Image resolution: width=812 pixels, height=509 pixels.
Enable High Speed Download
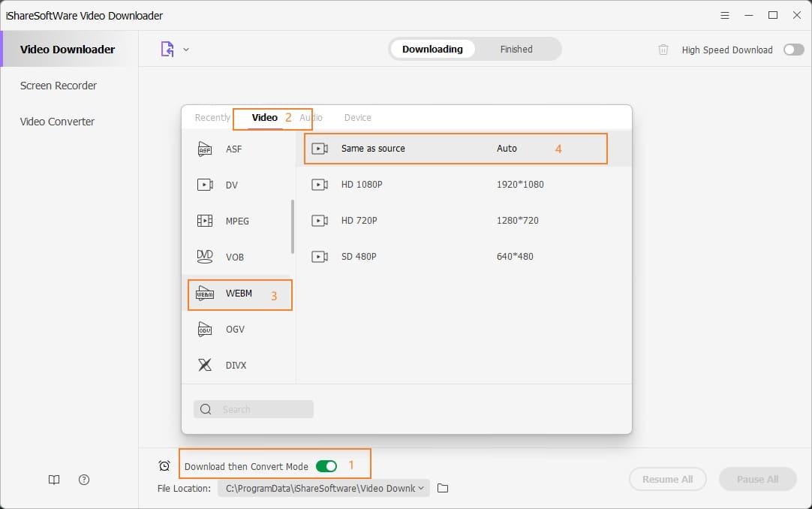[x=793, y=49]
